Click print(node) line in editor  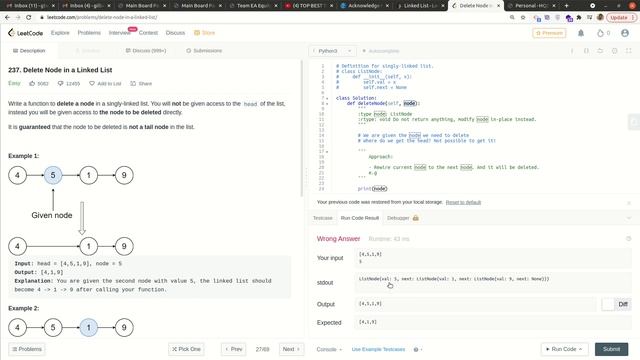372,189
